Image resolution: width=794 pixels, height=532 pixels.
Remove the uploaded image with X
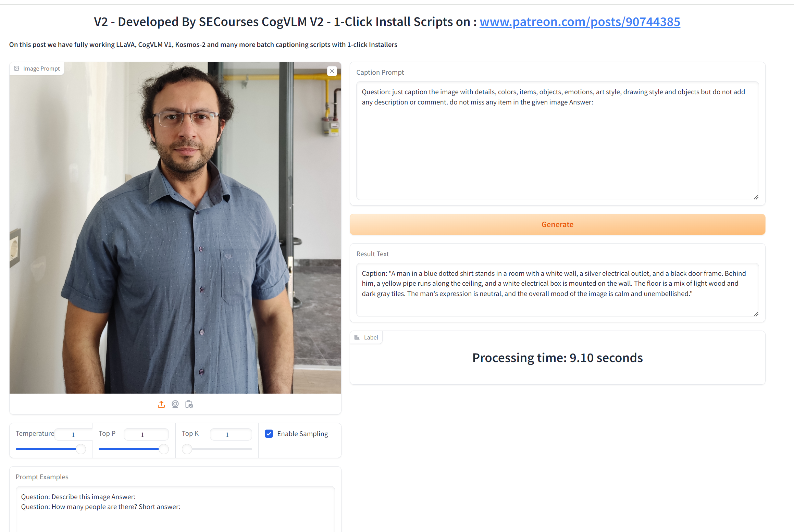pos(332,71)
